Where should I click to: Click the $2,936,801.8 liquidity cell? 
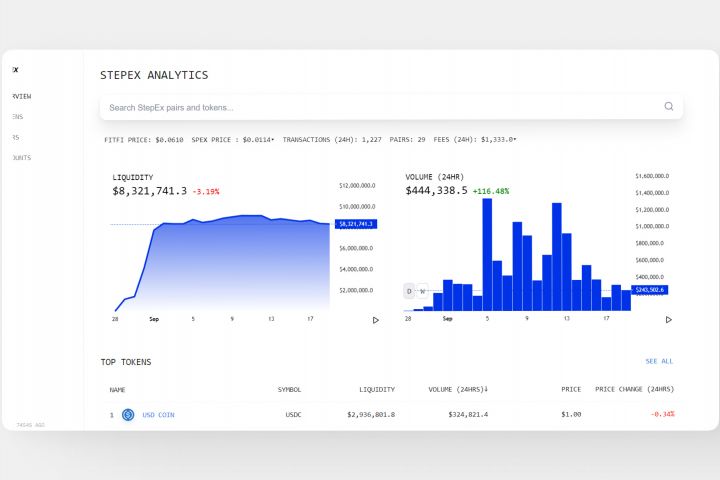(371, 415)
